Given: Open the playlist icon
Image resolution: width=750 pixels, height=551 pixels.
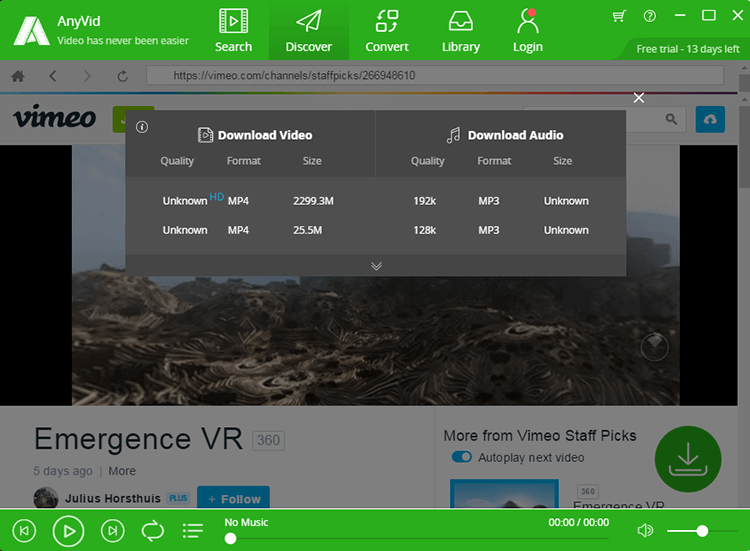Looking at the screenshot, I should pos(193,531).
